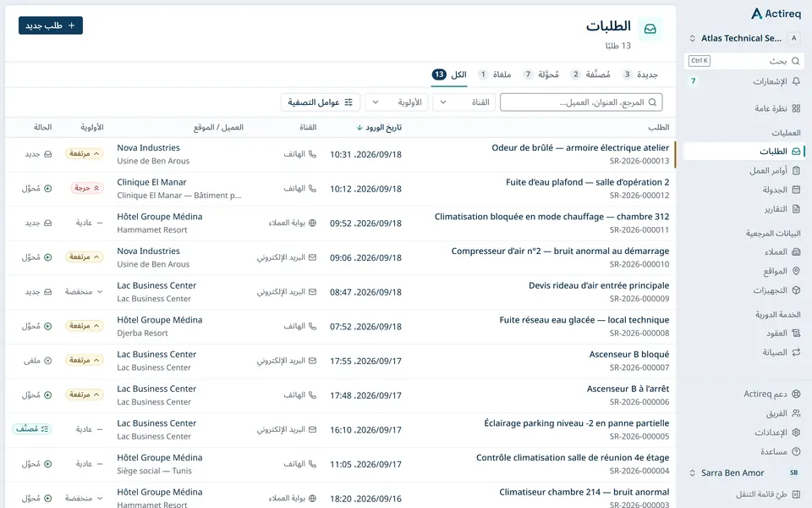Click the globe icon in SR-2026-000011 row
Image resolution: width=812 pixels, height=508 pixels.
[312, 223]
